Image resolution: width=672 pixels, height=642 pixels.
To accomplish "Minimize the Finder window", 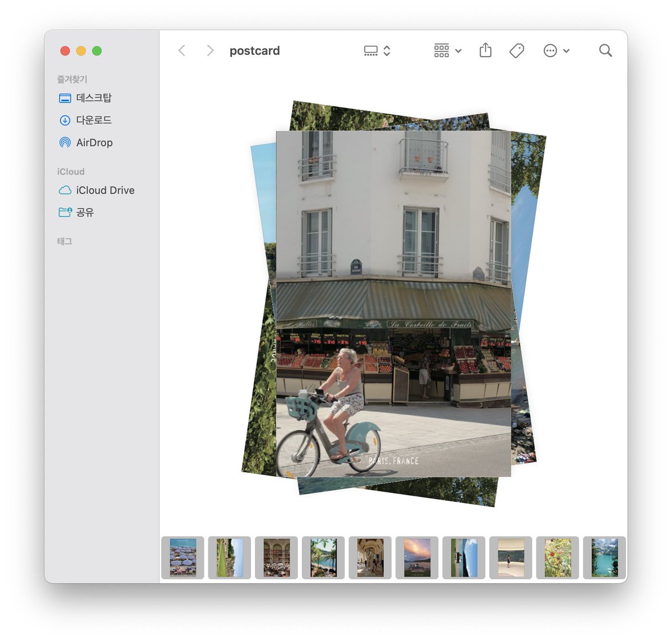I will [81, 51].
